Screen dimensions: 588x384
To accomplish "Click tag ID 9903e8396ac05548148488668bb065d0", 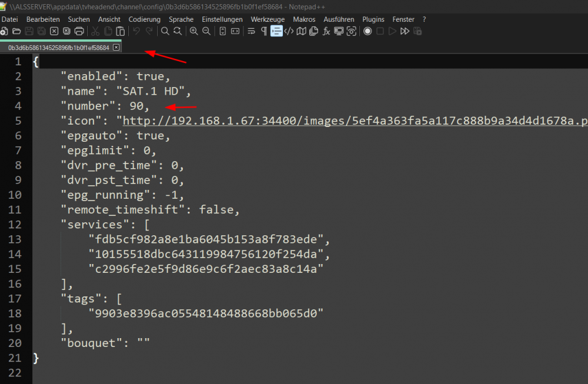I will (x=206, y=313).
